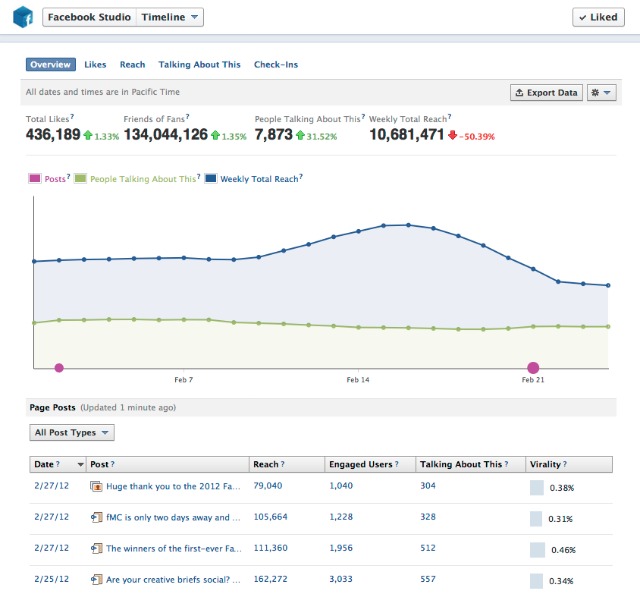Click the small pink post marker near chart start
The height and width of the screenshot is (594, 640).
coord(59,368)
